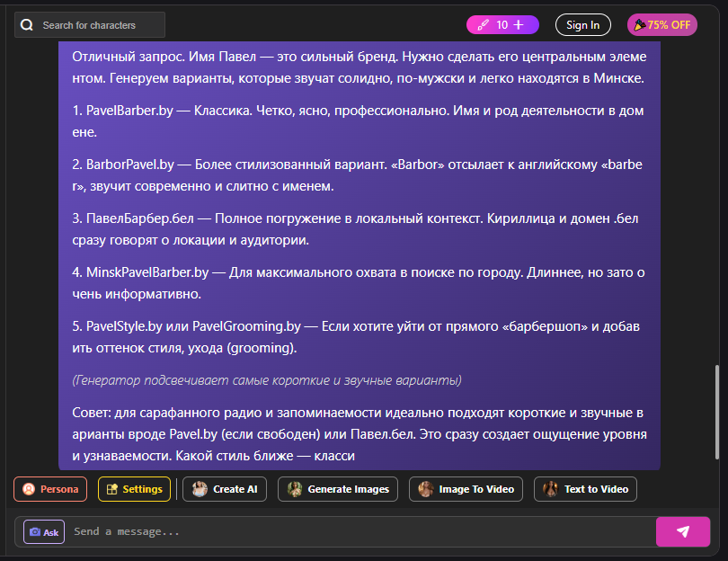Click the Create AI avatar thumbnail
This screenshot has width=728, height=561.
point(200,489)
